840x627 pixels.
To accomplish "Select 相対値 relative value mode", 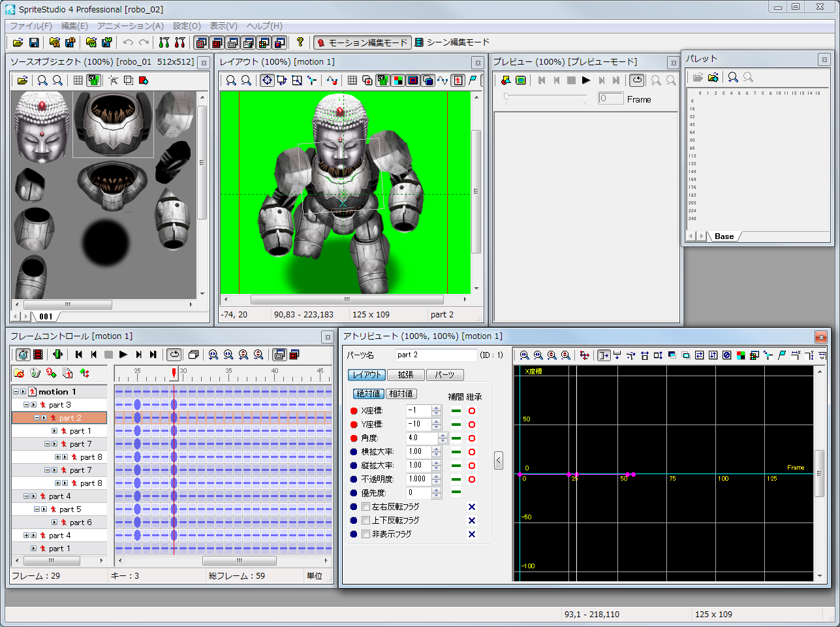I will pyautogui.click(x=401, y=394).
